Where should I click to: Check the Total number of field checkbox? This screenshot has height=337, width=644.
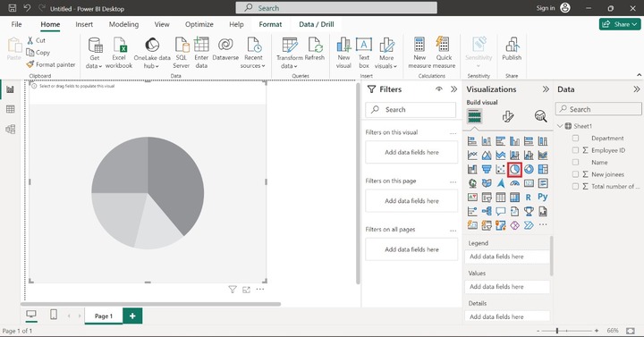pyautogui.click(x=575, y=186)
